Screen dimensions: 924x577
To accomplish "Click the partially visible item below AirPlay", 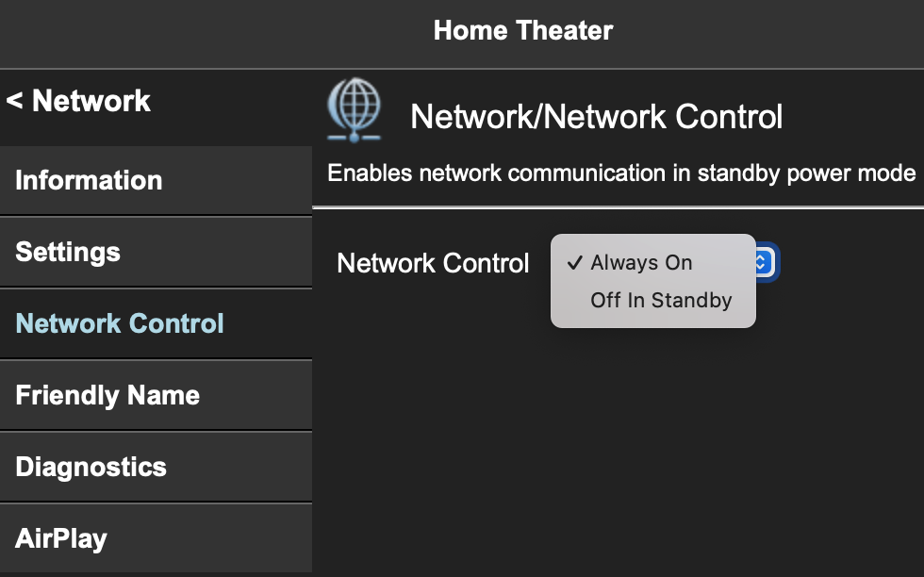I will pos(157,573).
